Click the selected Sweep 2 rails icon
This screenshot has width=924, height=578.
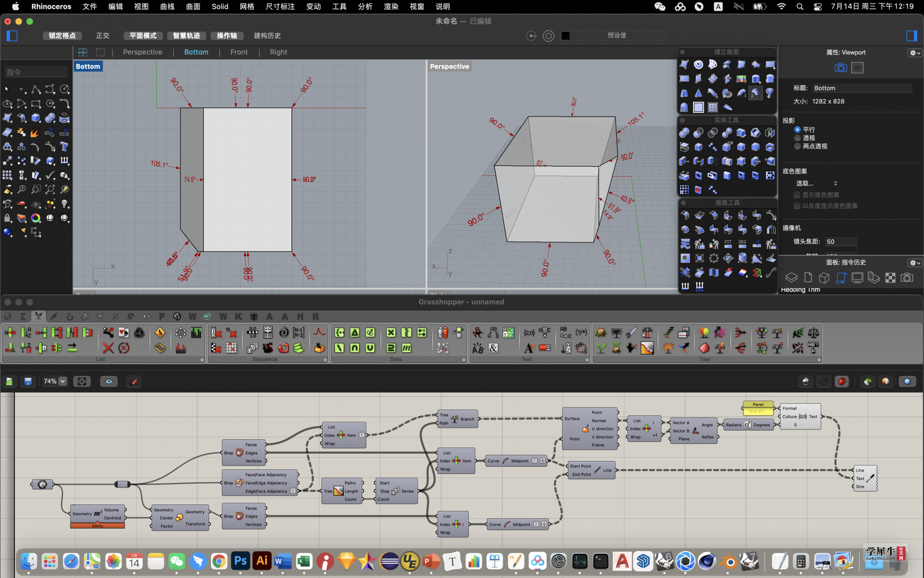[755, 93]
